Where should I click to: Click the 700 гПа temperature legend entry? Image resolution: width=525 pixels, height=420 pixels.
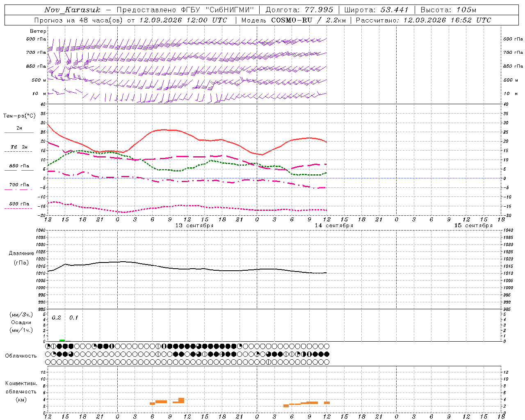click(x=19, y=185)
